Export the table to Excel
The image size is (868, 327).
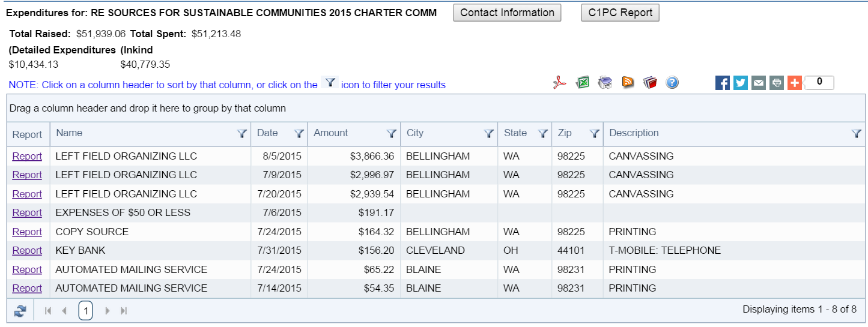582,83
